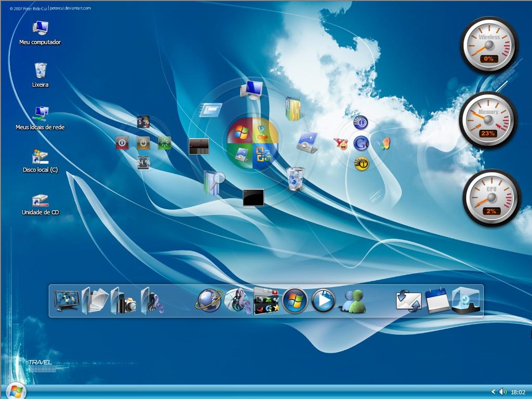Image resolution: width=532 pixels, height=399 pixels.
Task: Open the Yahoo Messenger smiley icon
Action: [341, 144]
